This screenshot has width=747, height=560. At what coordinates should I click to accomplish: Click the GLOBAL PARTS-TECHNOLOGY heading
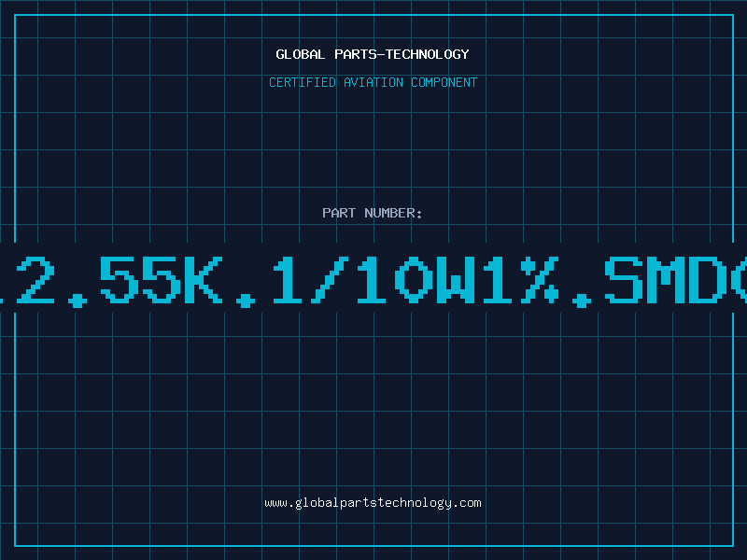pyautogui.click(x=373, y=54)
